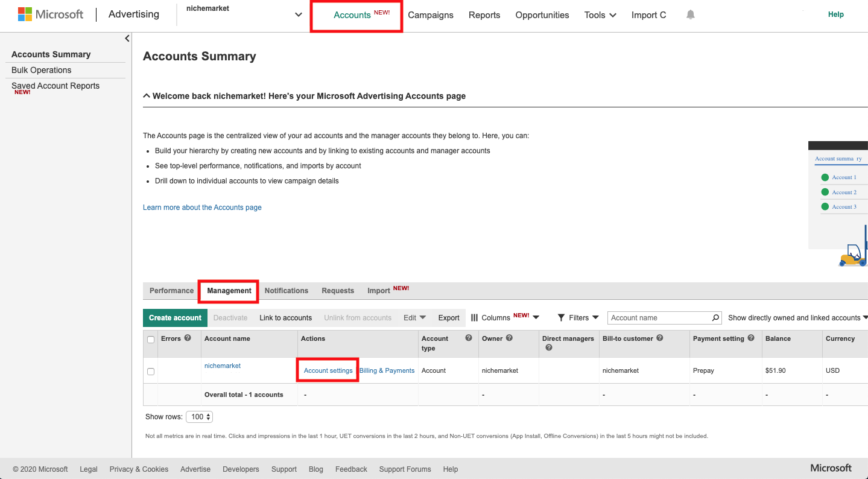868x479 pixels.
Task: Open Account settings for nichemarket
Action: [328, 370]
